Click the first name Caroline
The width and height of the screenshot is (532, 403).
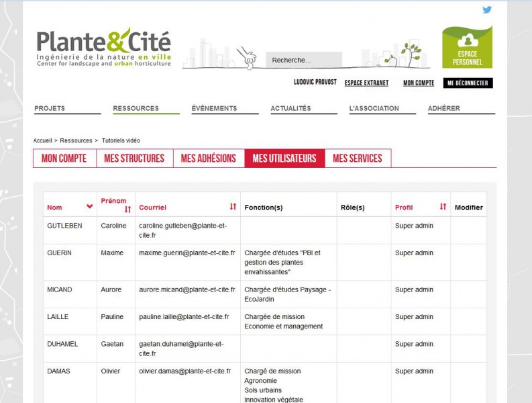pos(113,226)
